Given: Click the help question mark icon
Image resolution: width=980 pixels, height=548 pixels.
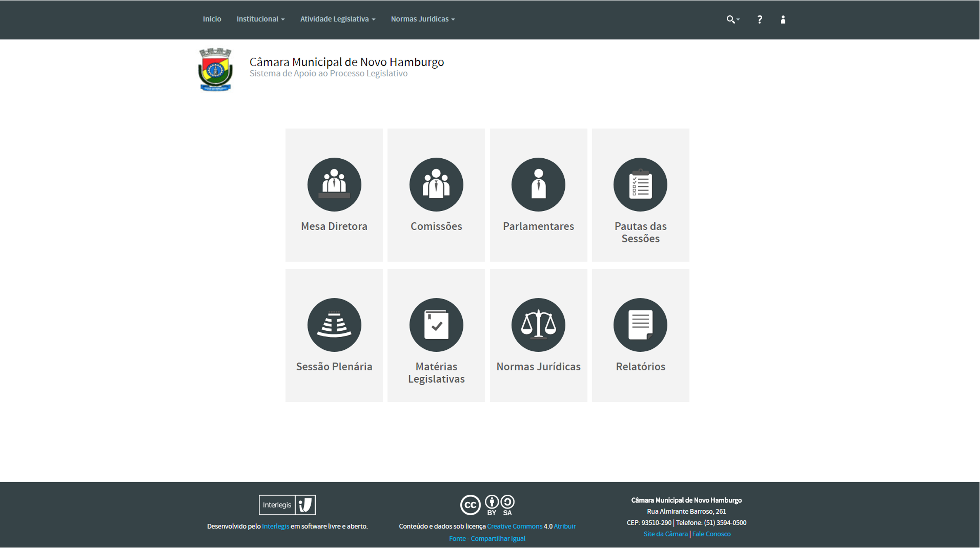Looking at the screenshot, I should point(759,19).
